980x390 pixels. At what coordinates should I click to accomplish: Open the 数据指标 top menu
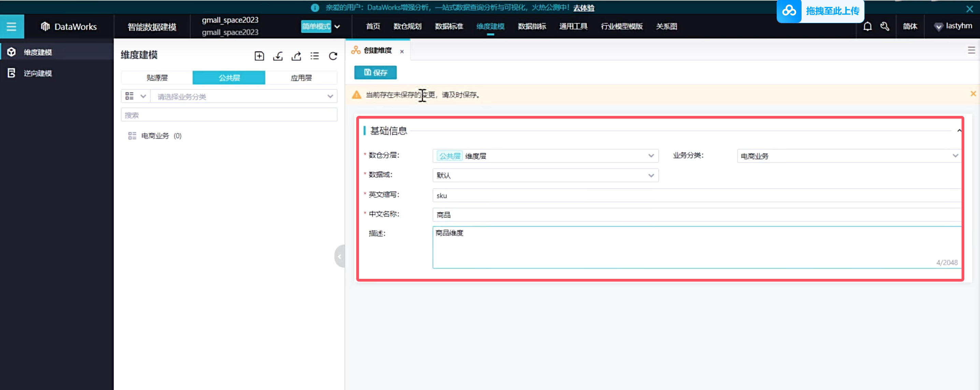532,26
